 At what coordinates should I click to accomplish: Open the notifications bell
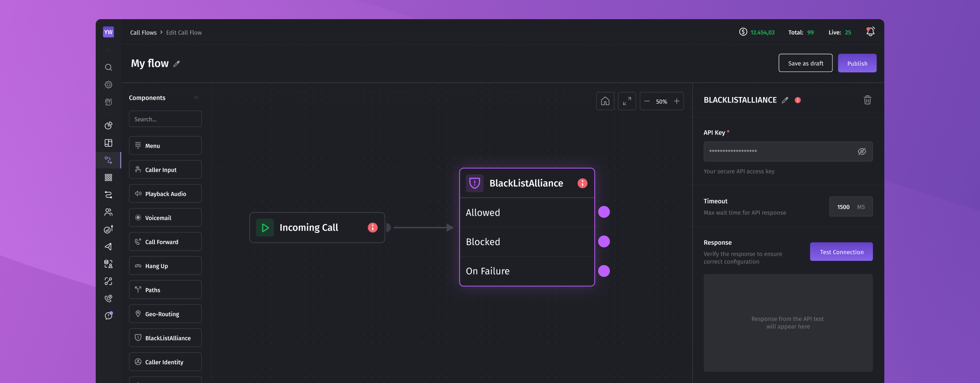870,32
